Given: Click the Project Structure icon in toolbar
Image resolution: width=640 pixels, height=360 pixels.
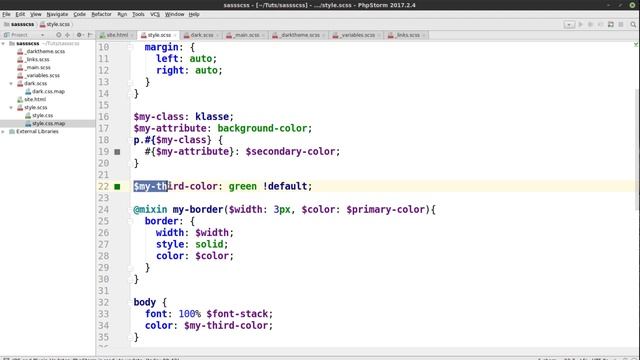Looking at the screenshot, I should tap(611, 24).
